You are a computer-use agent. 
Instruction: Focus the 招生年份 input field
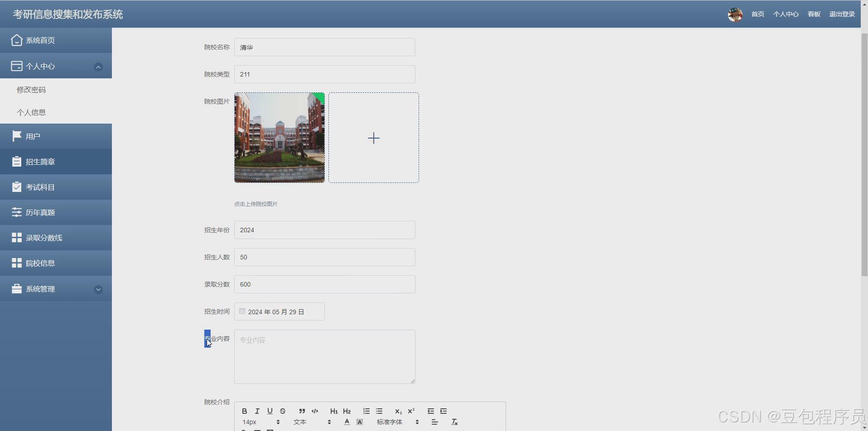pyautogui.click(x=324, y=230)
